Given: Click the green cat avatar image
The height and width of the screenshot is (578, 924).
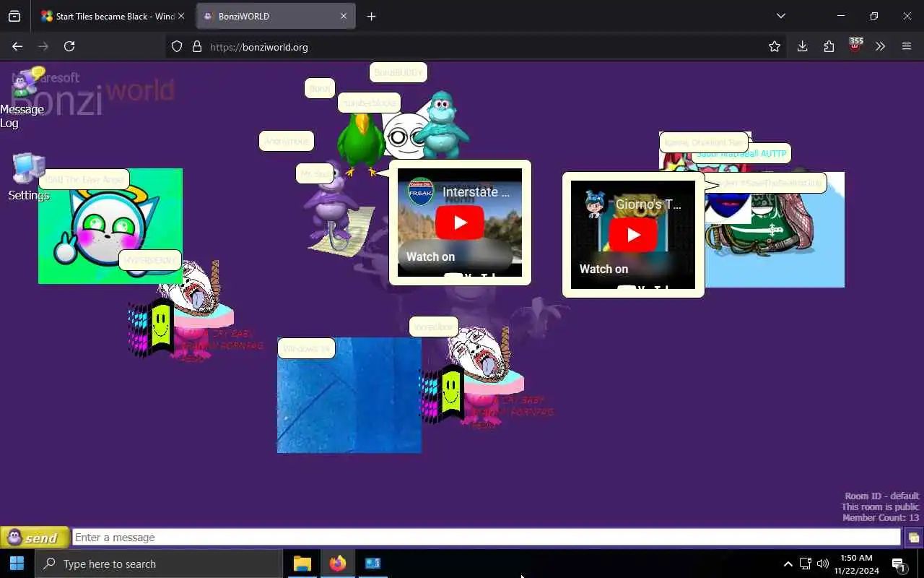Looking at the screenshot, I should click(x=110, y=226).
